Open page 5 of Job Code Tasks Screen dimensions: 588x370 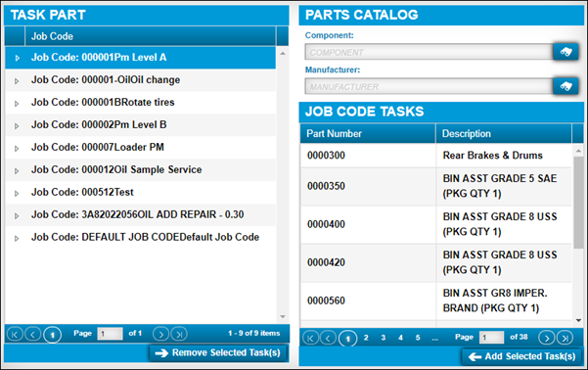[x=418, y=338]
